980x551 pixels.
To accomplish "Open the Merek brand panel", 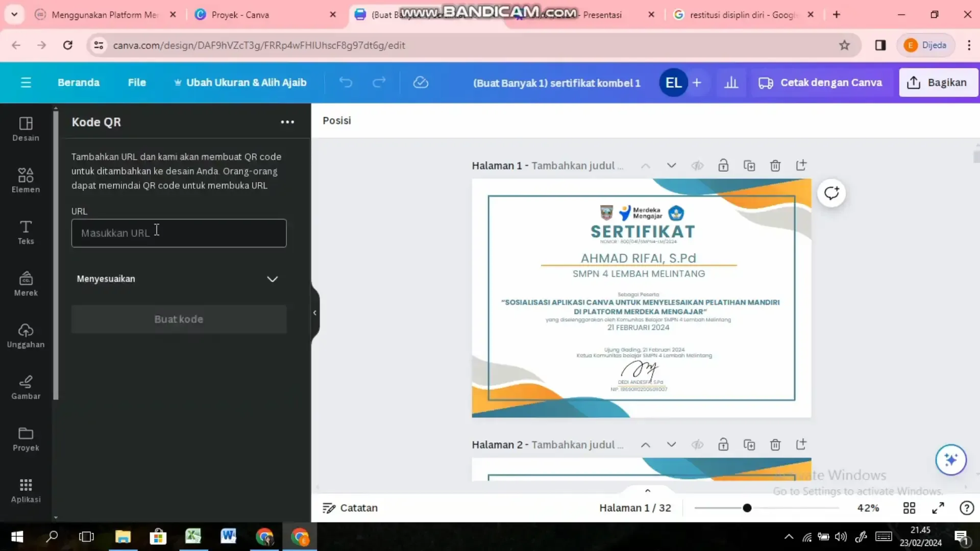I will 26,284.
